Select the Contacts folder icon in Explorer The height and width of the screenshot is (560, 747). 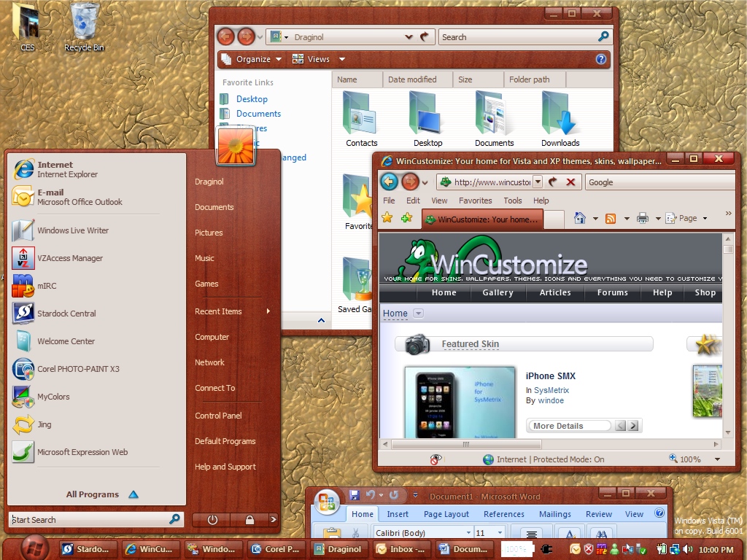point(361,119)
